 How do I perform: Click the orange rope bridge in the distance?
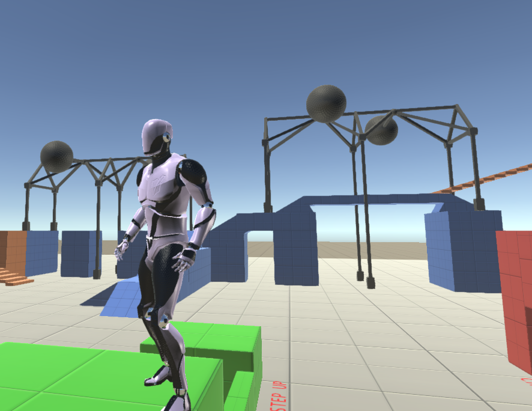(483, 180)
